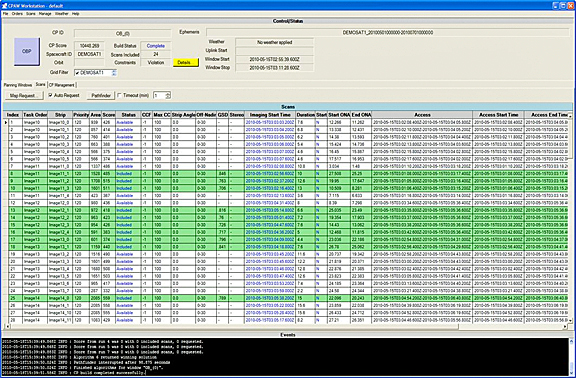
Task: Click the Scans Included value 24
Action: click(x=156, y=54)
